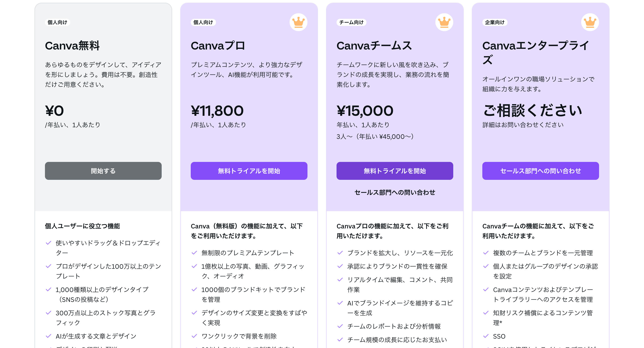Click checkmark beside AIが生成する文章とデザイン
Viewport: 644px width, 348px height.
coord(49,336)
